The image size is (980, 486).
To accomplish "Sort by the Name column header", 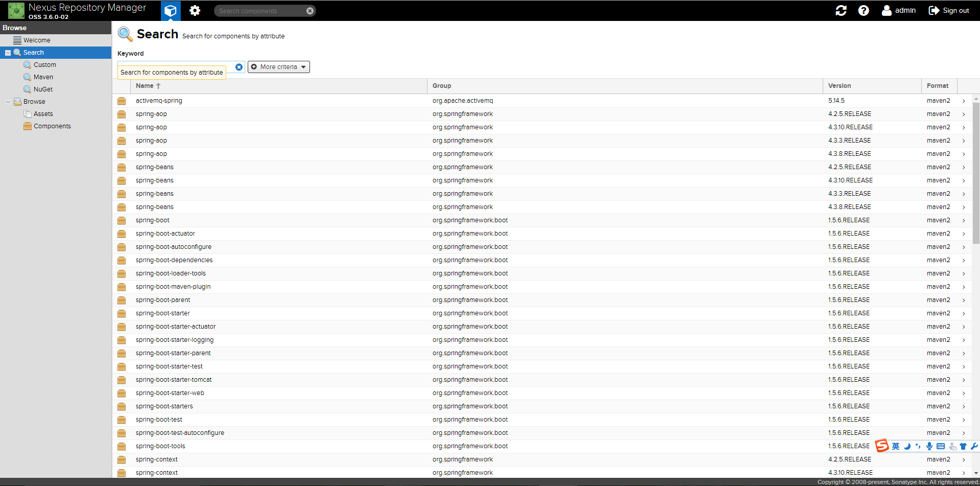I will click(278, 86).
